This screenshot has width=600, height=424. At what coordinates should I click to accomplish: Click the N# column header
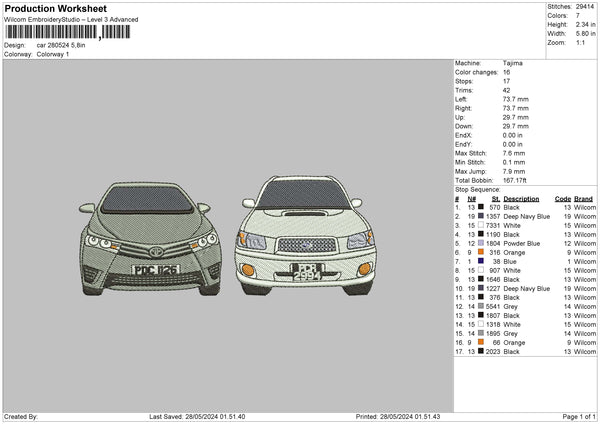point(471,199)
